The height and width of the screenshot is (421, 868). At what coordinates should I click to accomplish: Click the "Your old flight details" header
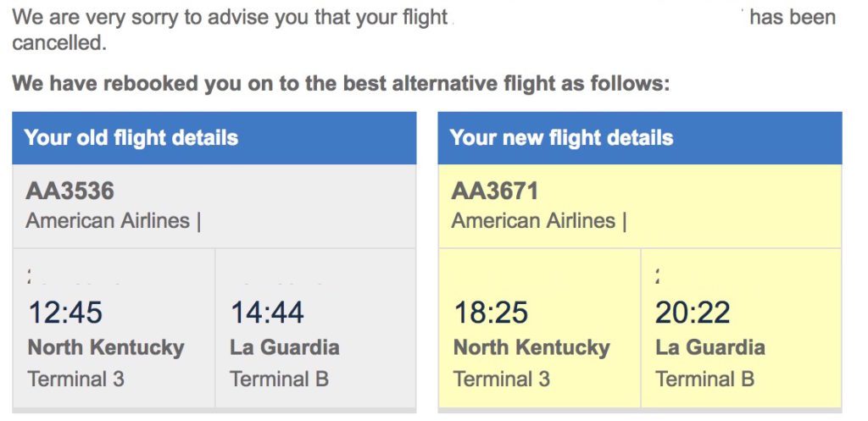coord(131,138)
